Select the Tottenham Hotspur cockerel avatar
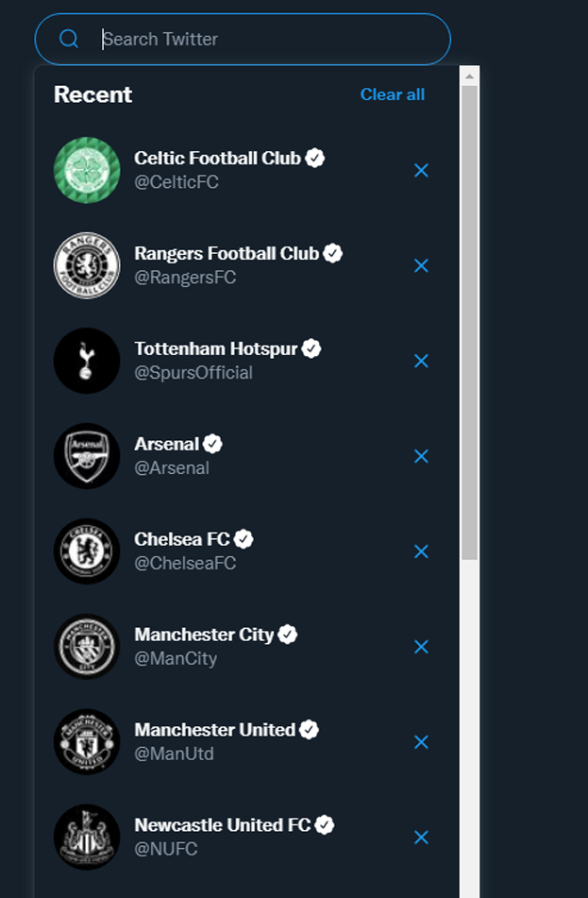 (x=87, y=361)
